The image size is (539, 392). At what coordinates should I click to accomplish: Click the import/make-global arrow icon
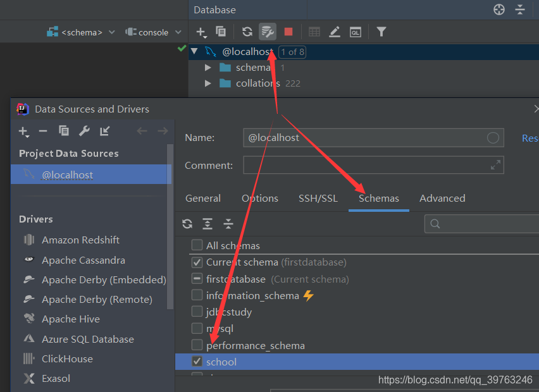pyautogui.click(x=104, y=131)
